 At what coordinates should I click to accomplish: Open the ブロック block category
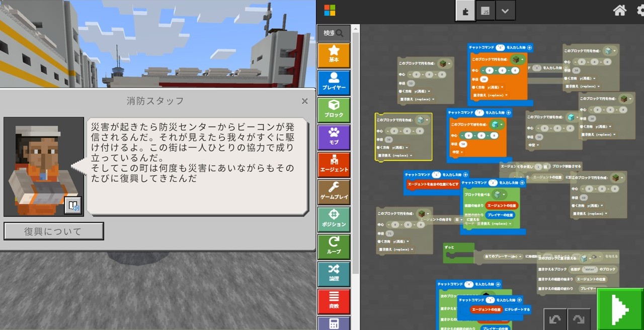[x=334, y=110]
